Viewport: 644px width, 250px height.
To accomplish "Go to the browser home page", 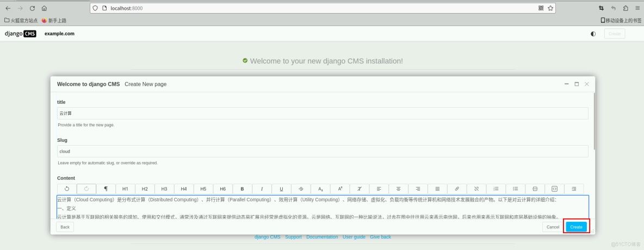I will [x=44, y=8].
